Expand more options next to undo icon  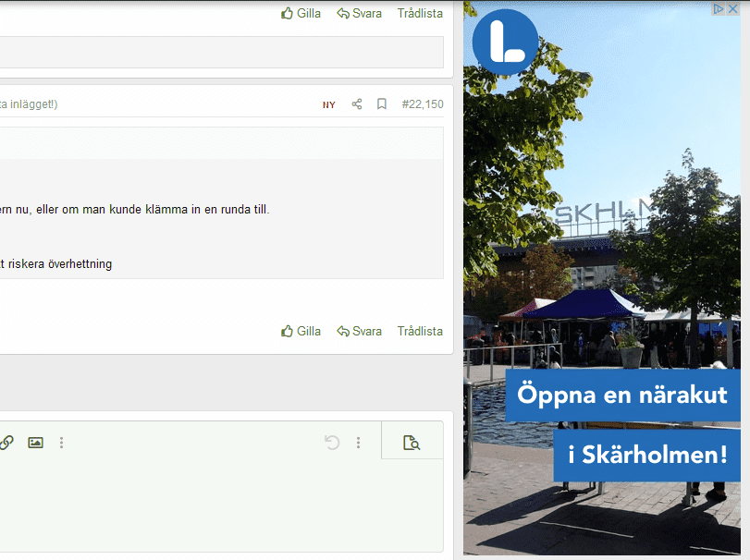pos(359,443)
